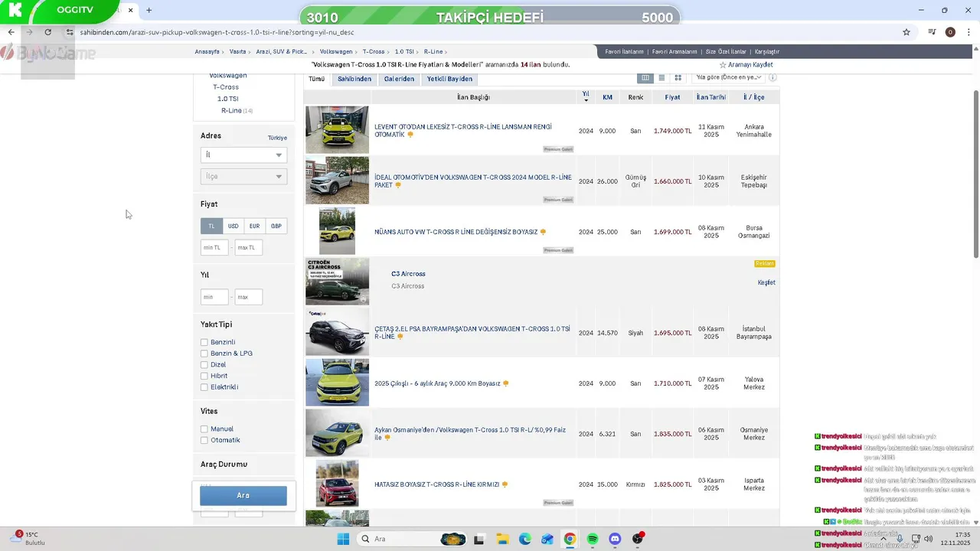Open Chrome profile avatar

(x=950, y=32)
